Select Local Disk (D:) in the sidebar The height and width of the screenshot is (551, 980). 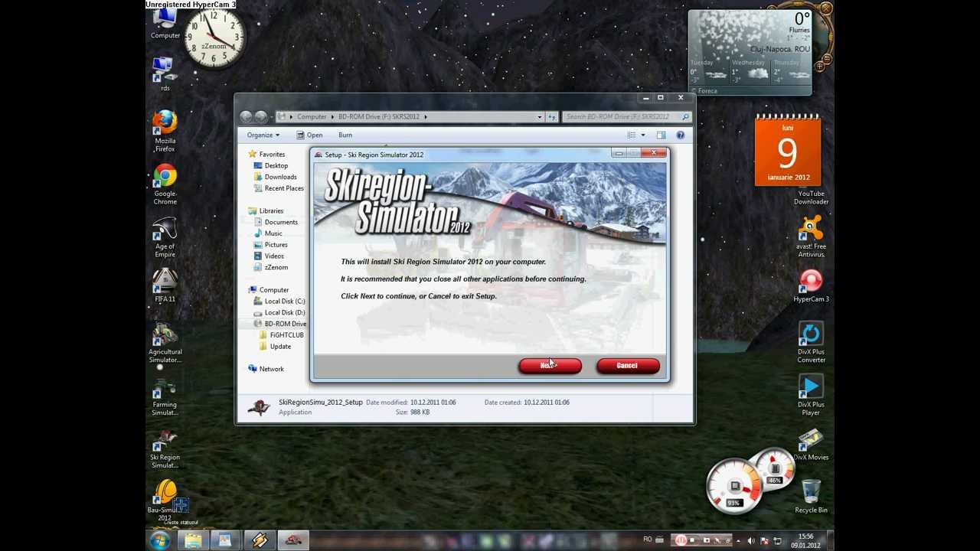click(x=279, y=312)
